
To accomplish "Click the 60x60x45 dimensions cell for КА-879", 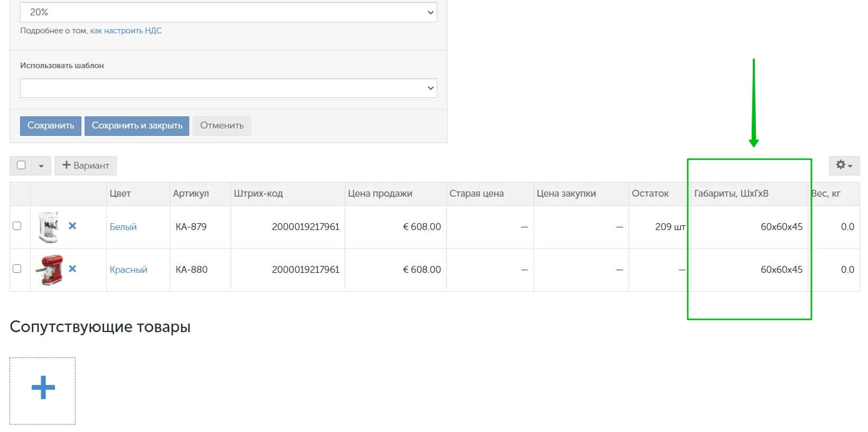I will click(781, 227).
